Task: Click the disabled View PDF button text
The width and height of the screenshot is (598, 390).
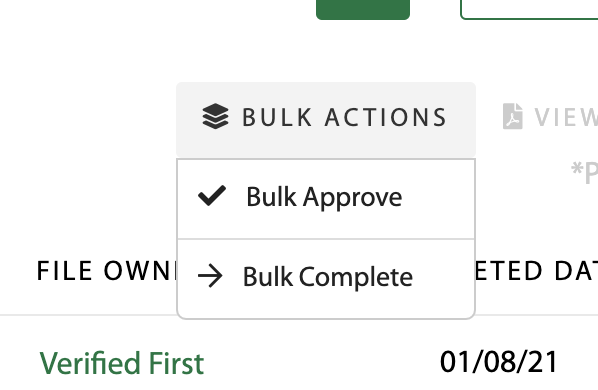Action: coord(566,117)
